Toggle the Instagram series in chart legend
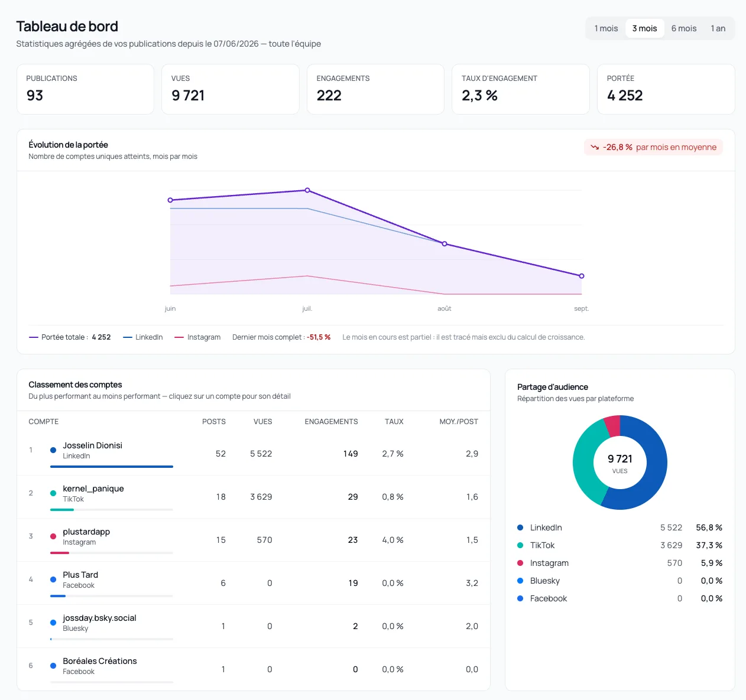The image size is (746, 700). [197, 337]
